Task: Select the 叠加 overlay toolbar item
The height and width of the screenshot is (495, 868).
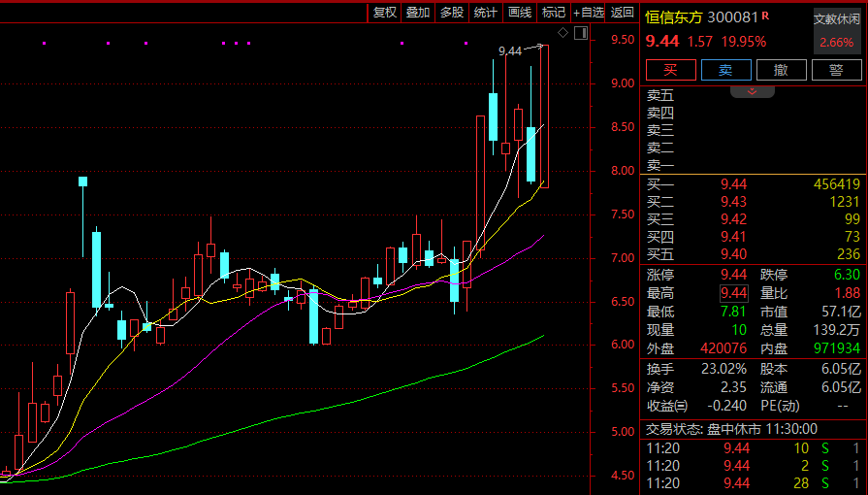Action: click(x=418, y=13)
